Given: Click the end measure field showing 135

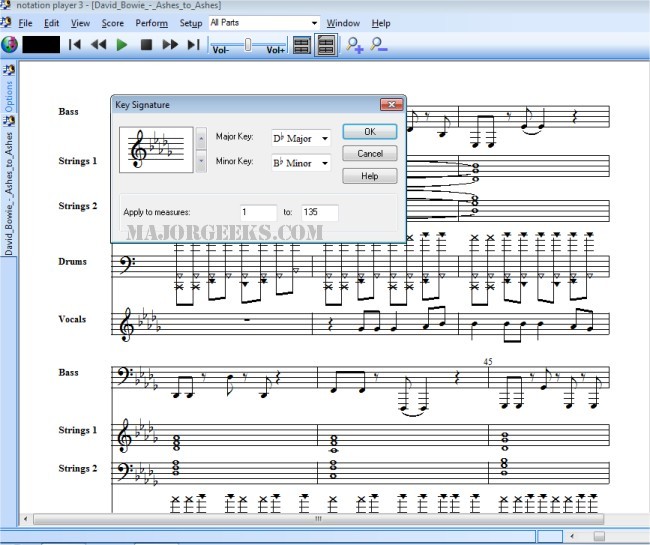Looking at the screenshot, I should point(319,212).
